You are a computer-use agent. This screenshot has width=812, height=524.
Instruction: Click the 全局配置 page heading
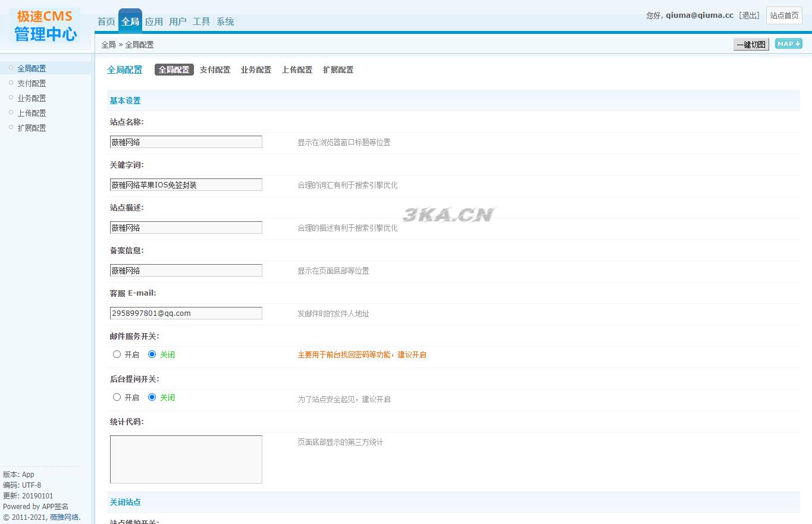tap(124, 70)
